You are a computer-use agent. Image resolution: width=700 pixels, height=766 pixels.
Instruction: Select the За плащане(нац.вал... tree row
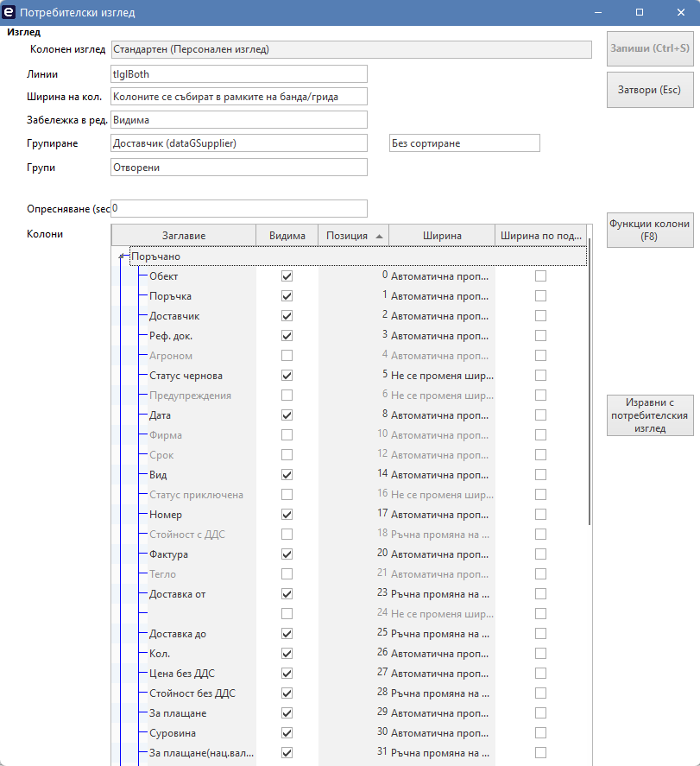pyautogui.click(x=202, y=753)
